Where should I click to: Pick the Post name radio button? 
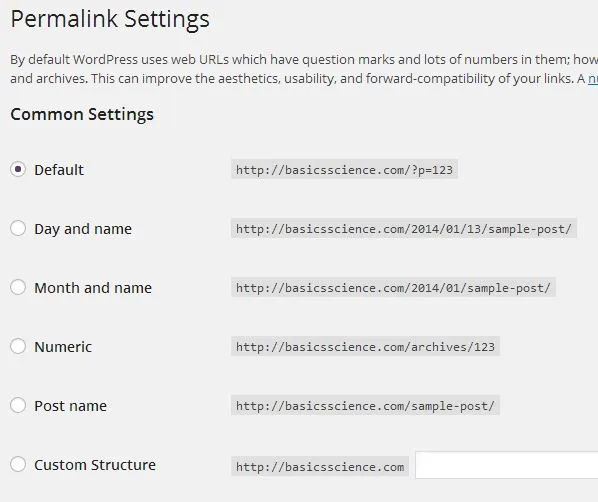click(18, 405)
